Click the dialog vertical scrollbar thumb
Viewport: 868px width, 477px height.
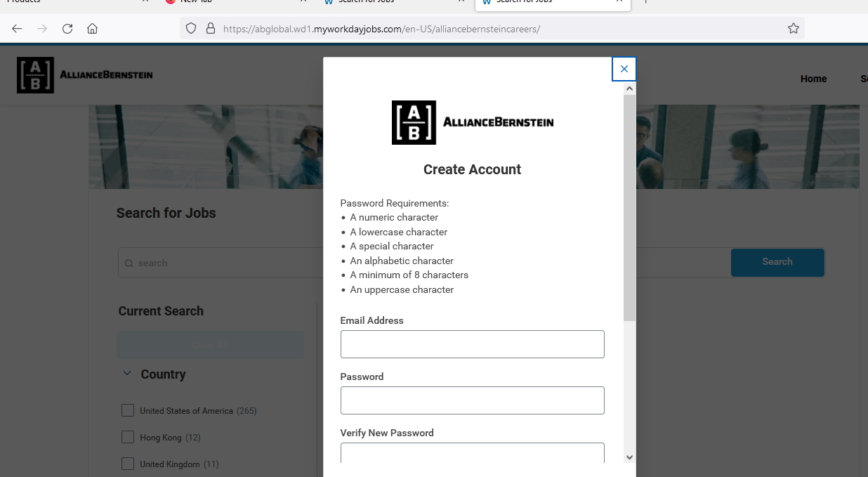point(629,208)
